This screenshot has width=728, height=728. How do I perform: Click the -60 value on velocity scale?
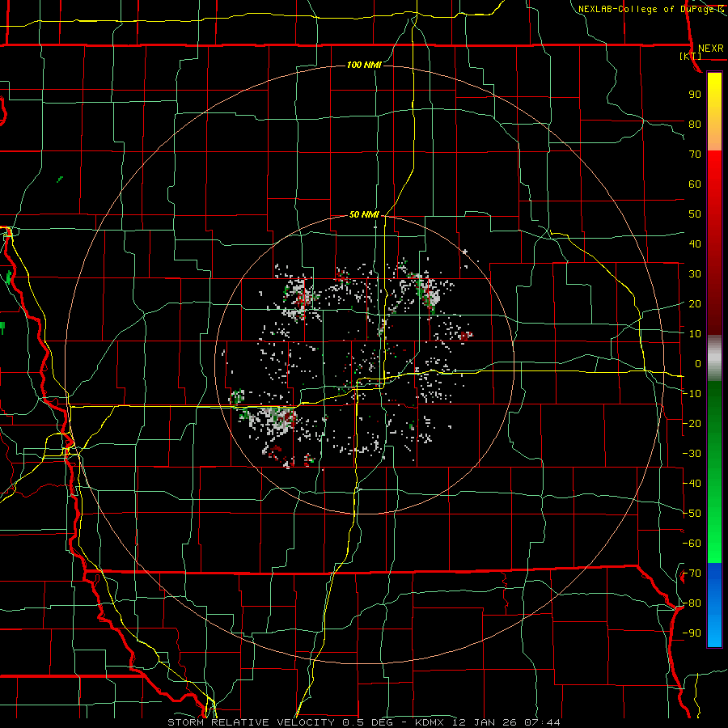point(692,544)
